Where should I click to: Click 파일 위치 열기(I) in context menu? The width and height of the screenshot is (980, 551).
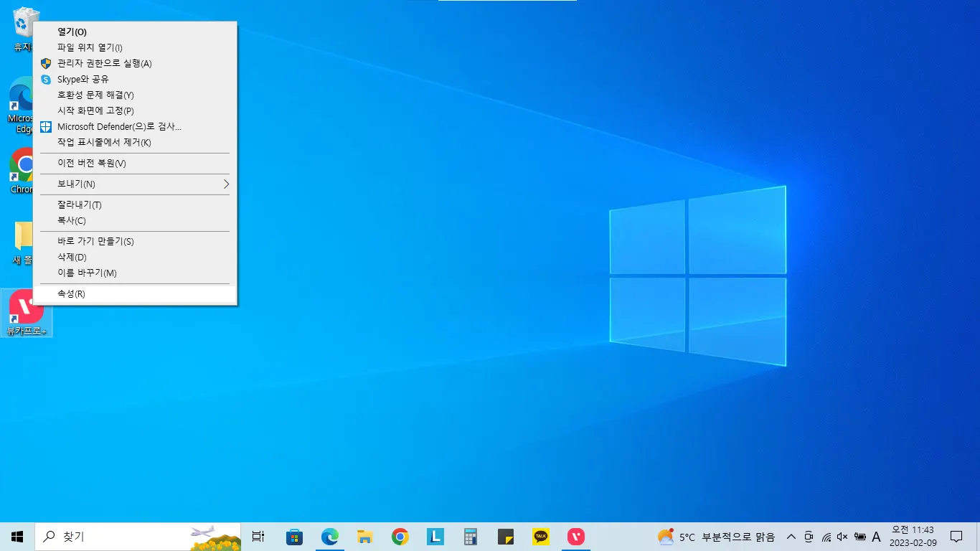pyautogui.click(x=90, y=47)
